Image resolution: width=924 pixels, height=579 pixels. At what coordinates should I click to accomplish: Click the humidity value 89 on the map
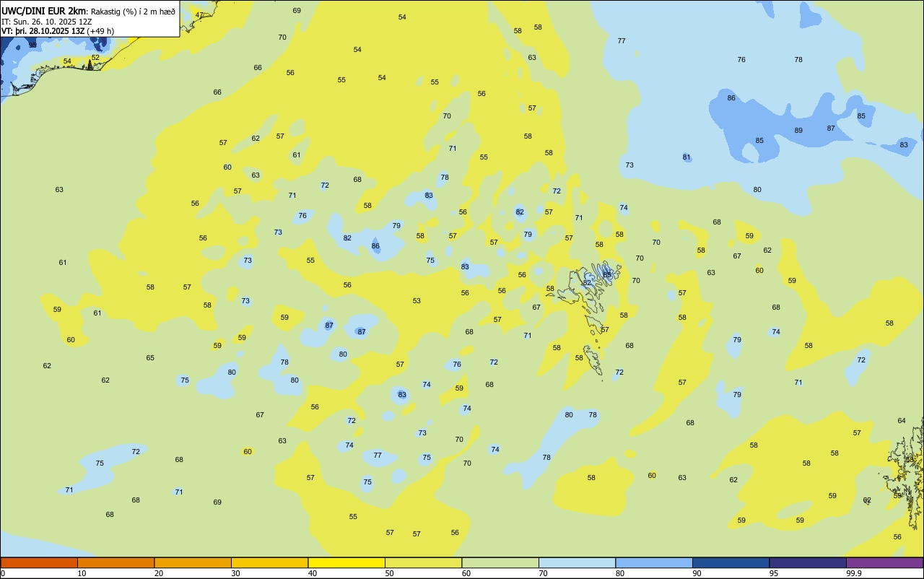798,131
